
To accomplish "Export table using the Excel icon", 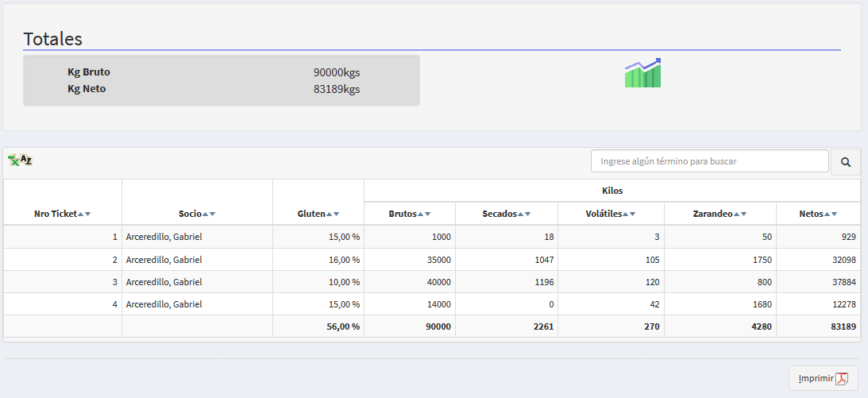I will 20,160.
